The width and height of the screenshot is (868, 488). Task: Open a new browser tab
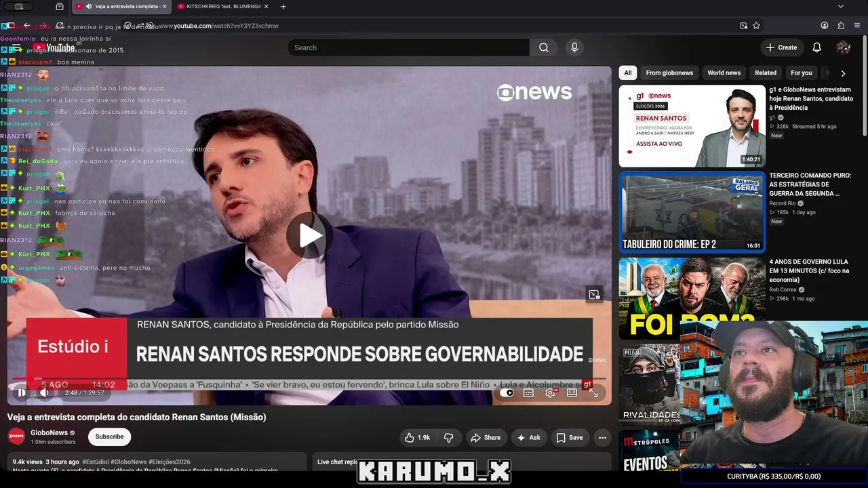pyautogui.click(x=283, y=7)
